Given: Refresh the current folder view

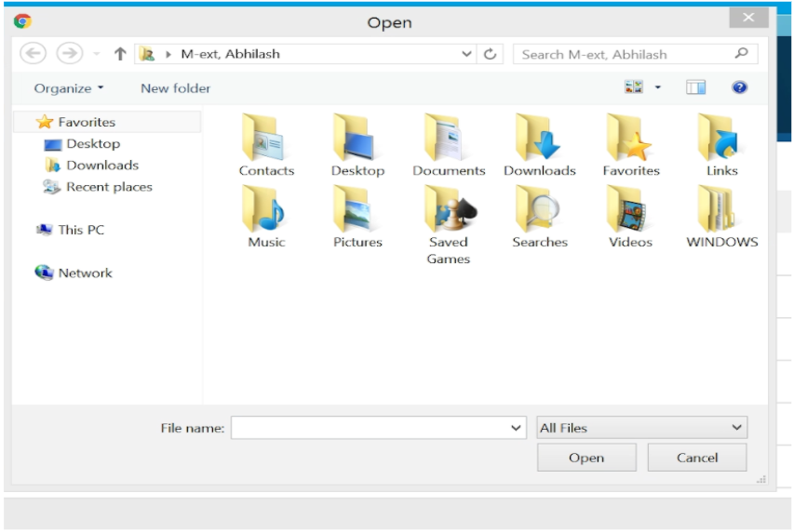Looking at the screenshot, I should pyautogui.click(x=492, y=54).
